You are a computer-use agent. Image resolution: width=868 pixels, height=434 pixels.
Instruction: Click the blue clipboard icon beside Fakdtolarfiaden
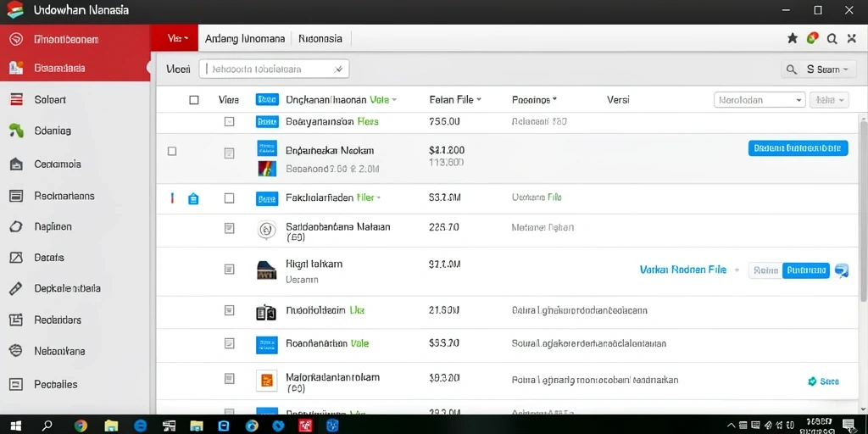coord(193,198)
